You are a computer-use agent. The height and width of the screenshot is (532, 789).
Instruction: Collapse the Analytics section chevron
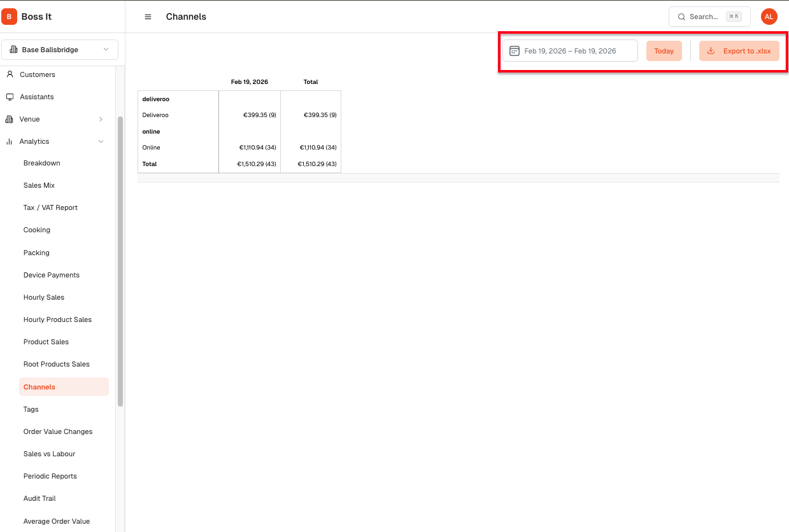click(101, 141)
